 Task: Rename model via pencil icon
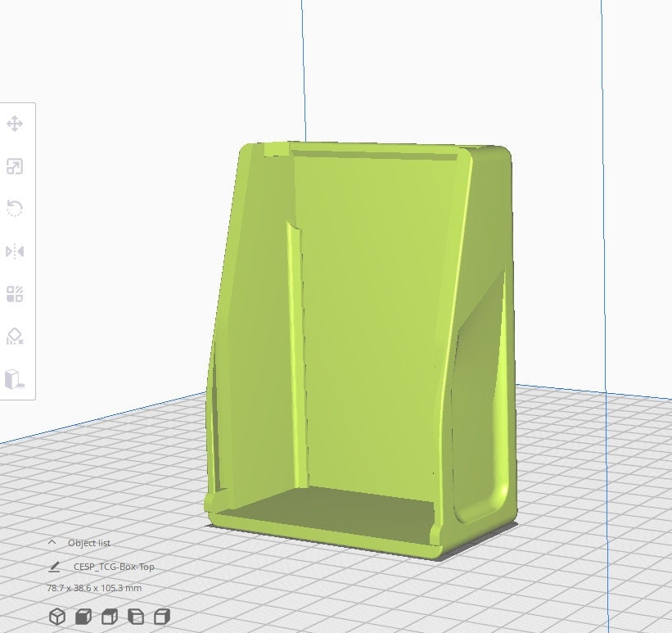pyautogui.click(x=54, y=567)
